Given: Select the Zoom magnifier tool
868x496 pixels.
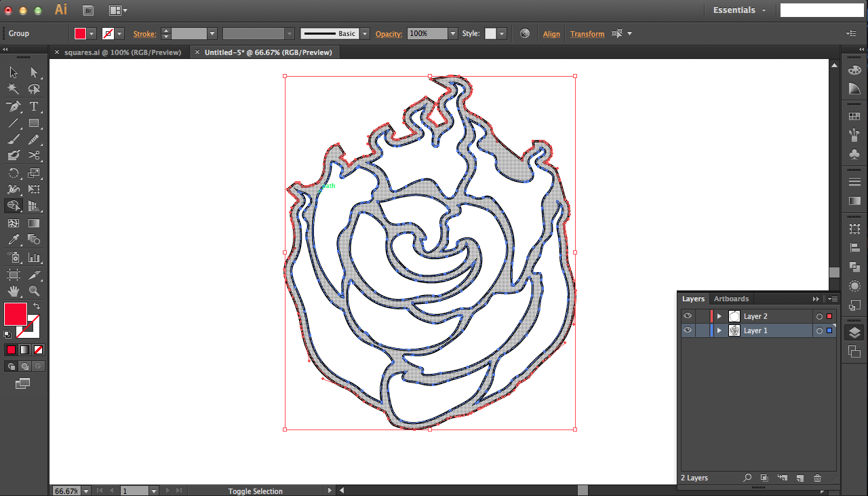Looking at the screenshot, I should [x=34, y=291].
